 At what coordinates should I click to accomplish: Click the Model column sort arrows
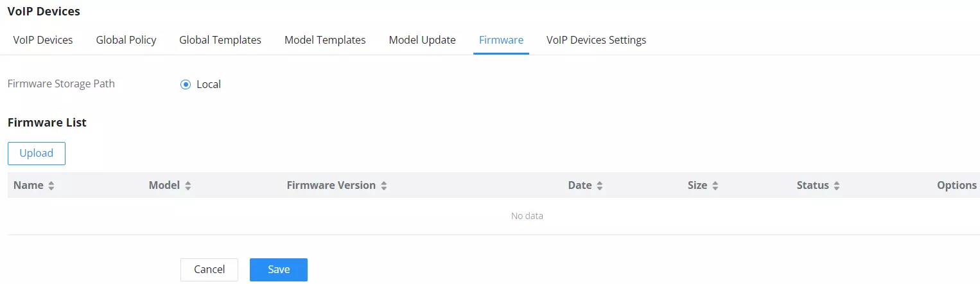click(x=188, y=186)
